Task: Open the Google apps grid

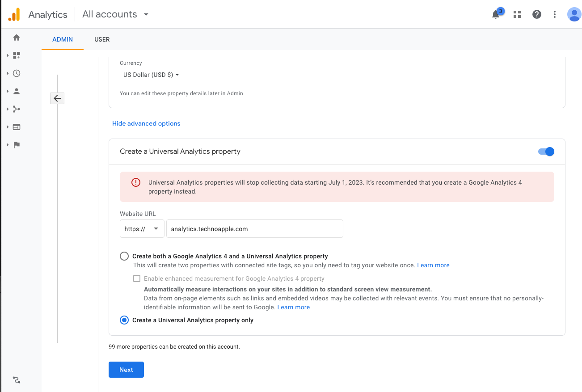Action: click(x=517, y=14)
